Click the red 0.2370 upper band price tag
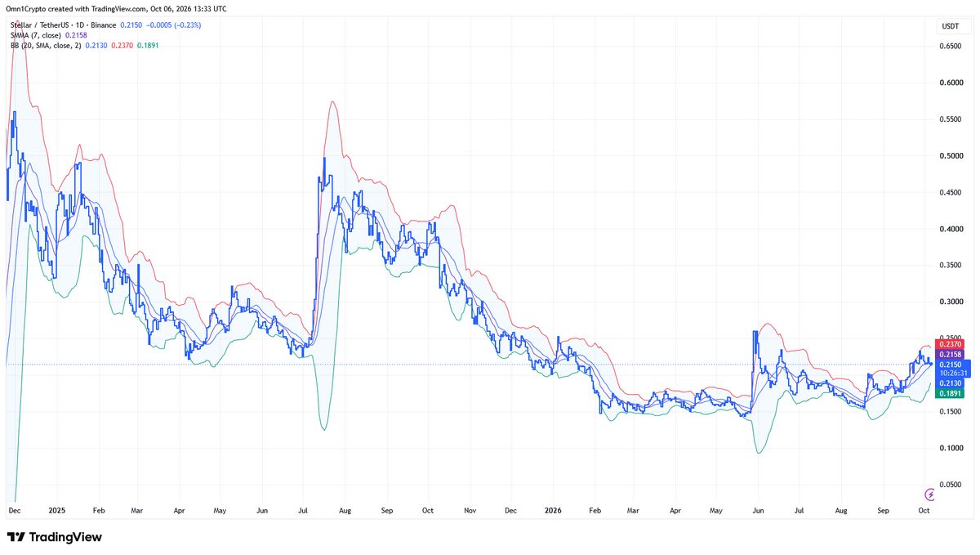Image resolution: width=980 pixels, height=555 pixels. (x=951, y=345)
